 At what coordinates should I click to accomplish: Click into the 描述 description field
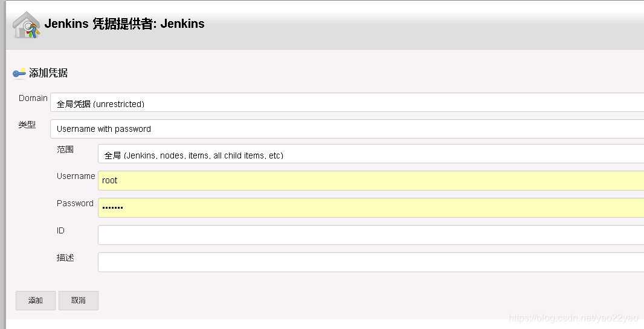click(x=371, y=262)
